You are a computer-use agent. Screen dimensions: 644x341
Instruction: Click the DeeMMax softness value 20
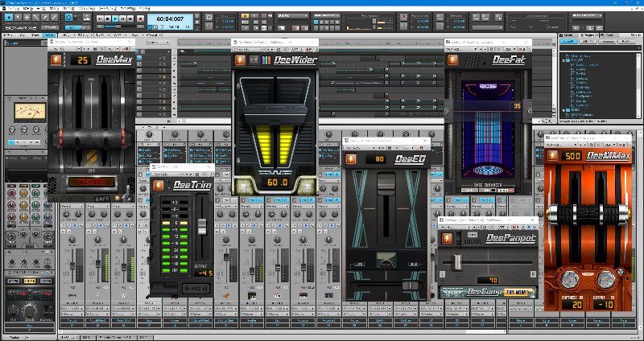[x=572, y=305]
